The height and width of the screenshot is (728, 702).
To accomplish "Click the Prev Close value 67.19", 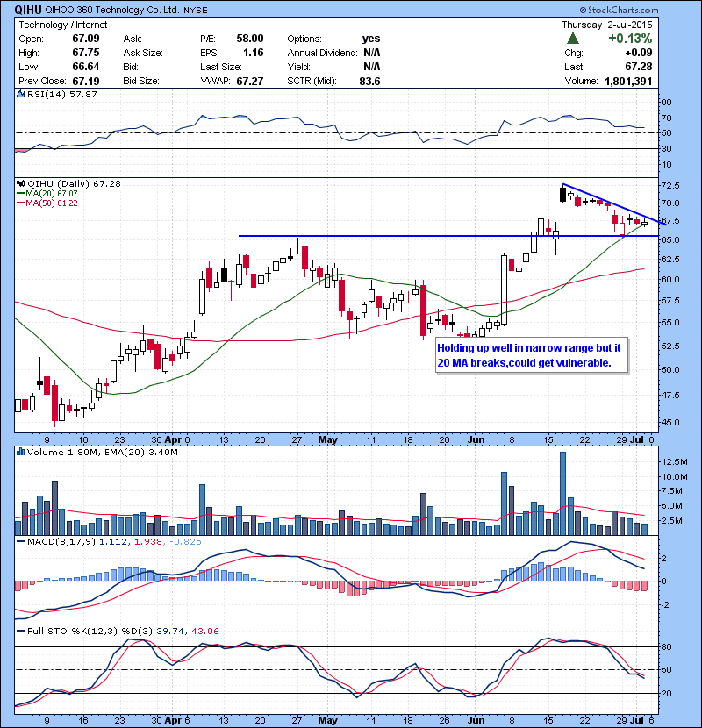I will pyautogui.click(x=86, y=82).
